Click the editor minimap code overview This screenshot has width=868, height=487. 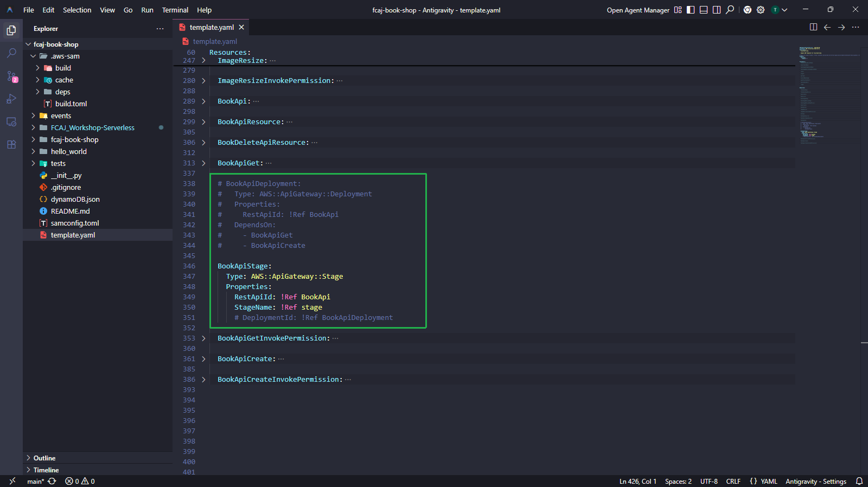(x=829, y=95)
